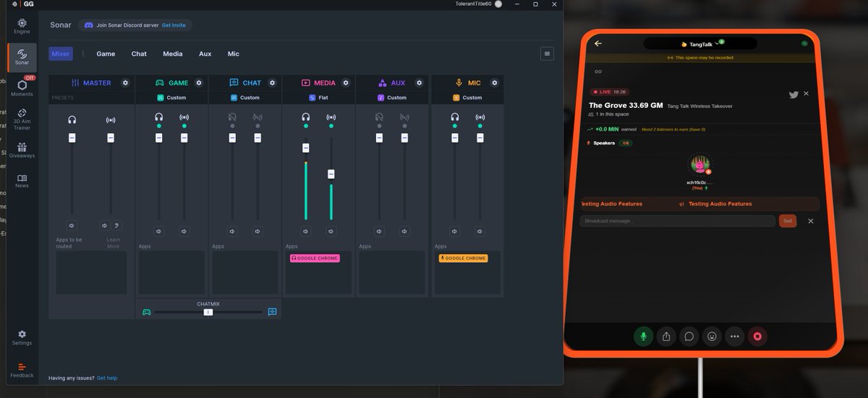Click Get invite link for Discord
Image resolution: width=868 pixels, height=398 pixels.
tap(174, 25)
